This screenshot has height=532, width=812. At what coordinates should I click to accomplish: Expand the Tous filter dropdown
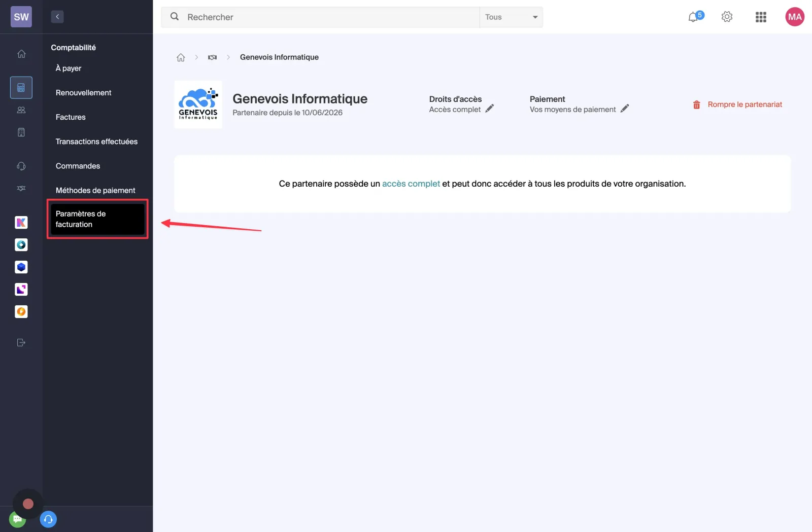click(511, 17)
